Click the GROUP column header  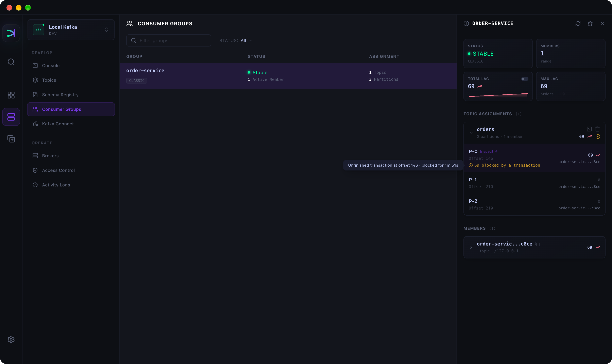134,56
